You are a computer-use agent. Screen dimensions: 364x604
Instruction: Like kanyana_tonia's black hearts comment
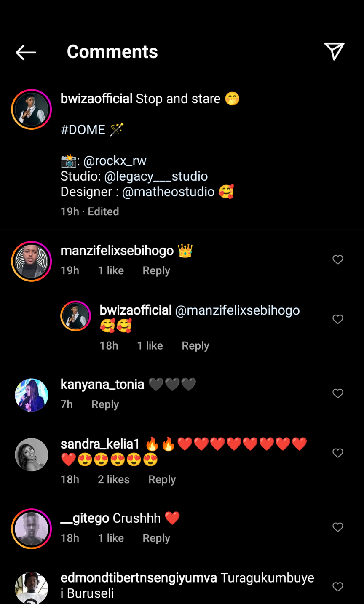pos(338,393)
